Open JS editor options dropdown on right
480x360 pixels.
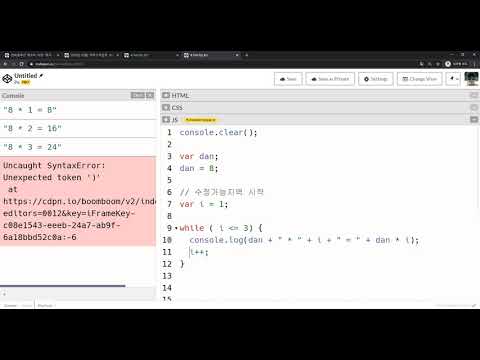(474, 119)
